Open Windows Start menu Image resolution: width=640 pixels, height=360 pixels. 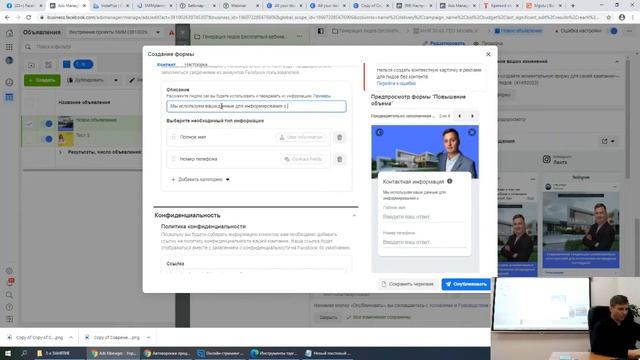point(8,353)
